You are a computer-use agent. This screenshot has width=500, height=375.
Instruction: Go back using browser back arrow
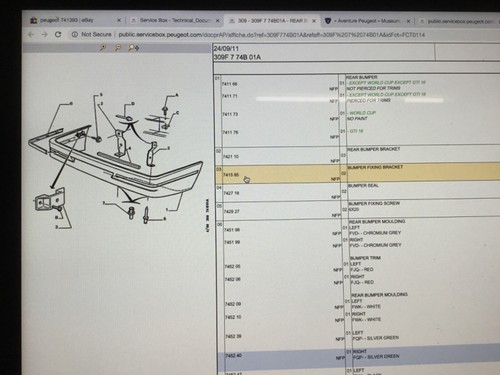[x=31, y=34]
